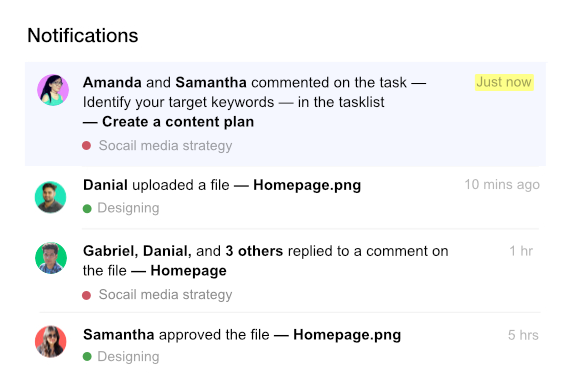Click Amanda's avatar in the first notification
The image size is (570, 390).
click(x=53, y=90)
